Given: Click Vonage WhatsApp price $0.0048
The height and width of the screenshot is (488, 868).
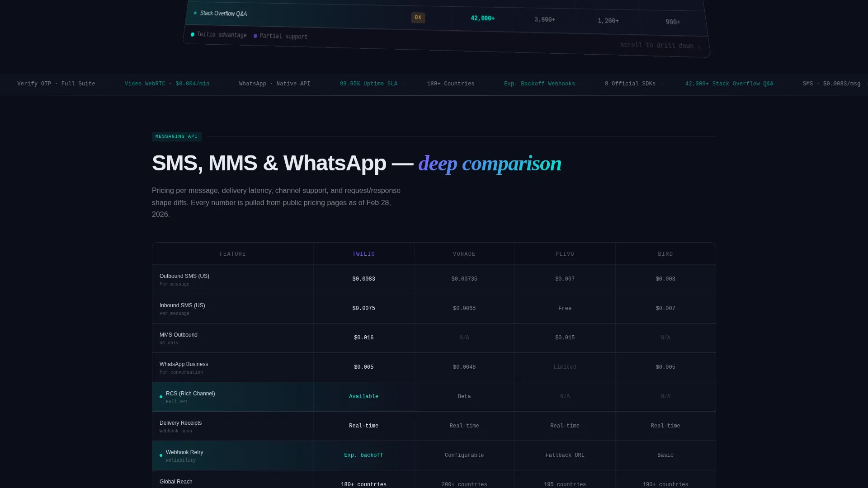Looking at the screenshot, I should 464,367.
